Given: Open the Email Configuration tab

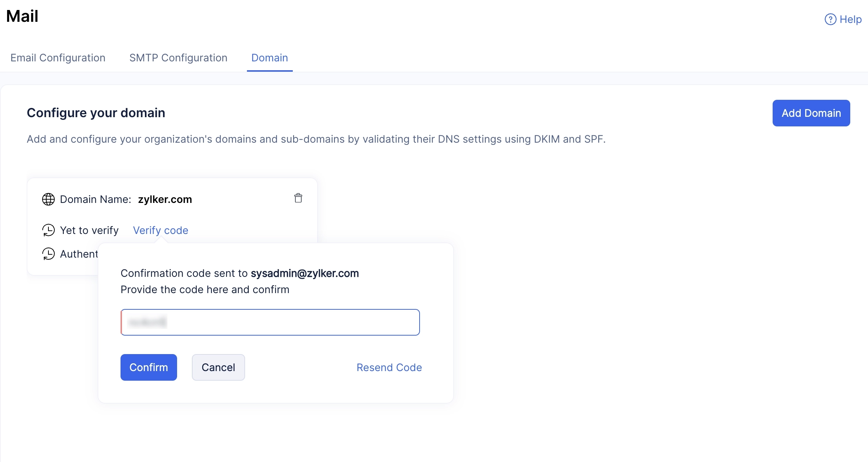Looking at the screenshot, I should tap(58, 58).
